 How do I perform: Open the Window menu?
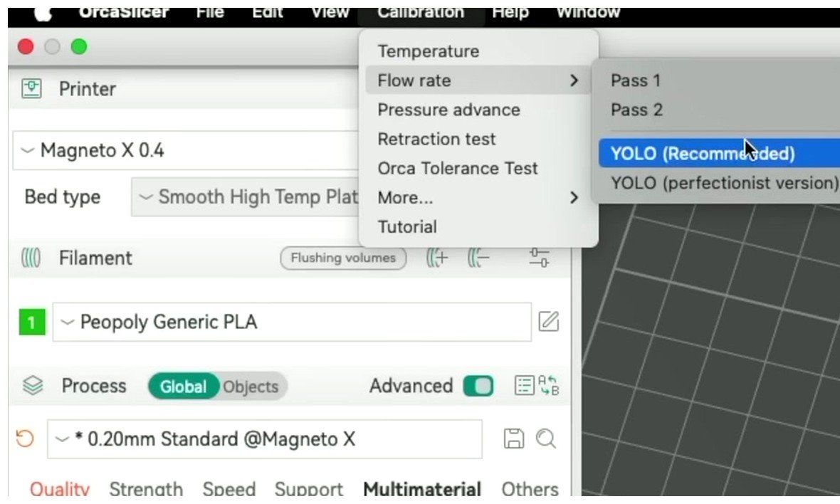point(588,13)
